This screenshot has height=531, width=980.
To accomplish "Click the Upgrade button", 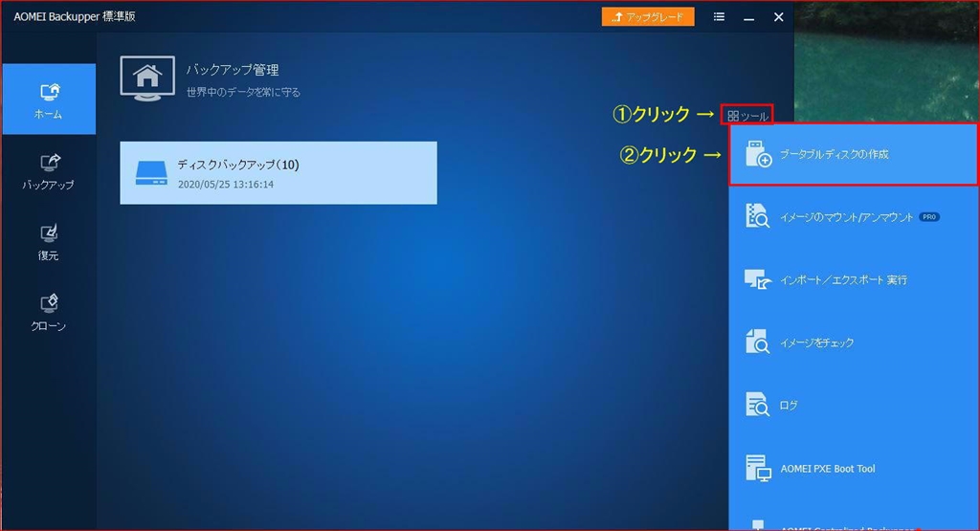I will (x=648, y=17).
